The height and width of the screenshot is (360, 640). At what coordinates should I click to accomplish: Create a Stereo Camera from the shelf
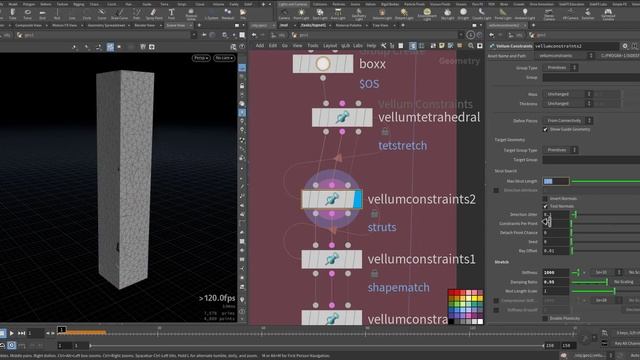[x=549, y=14]
